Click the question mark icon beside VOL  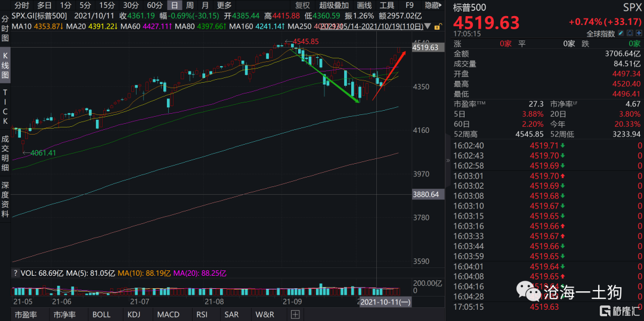click(16, 273)
